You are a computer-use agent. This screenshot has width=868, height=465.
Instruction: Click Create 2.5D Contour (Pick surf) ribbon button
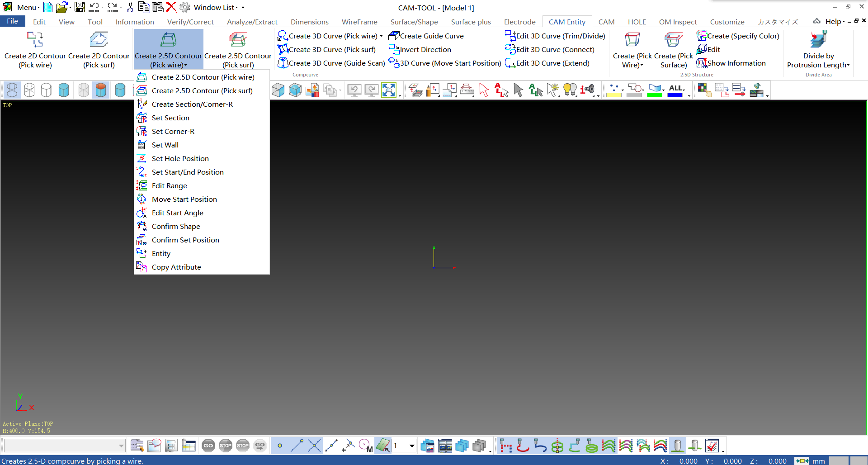coord(238,50)
